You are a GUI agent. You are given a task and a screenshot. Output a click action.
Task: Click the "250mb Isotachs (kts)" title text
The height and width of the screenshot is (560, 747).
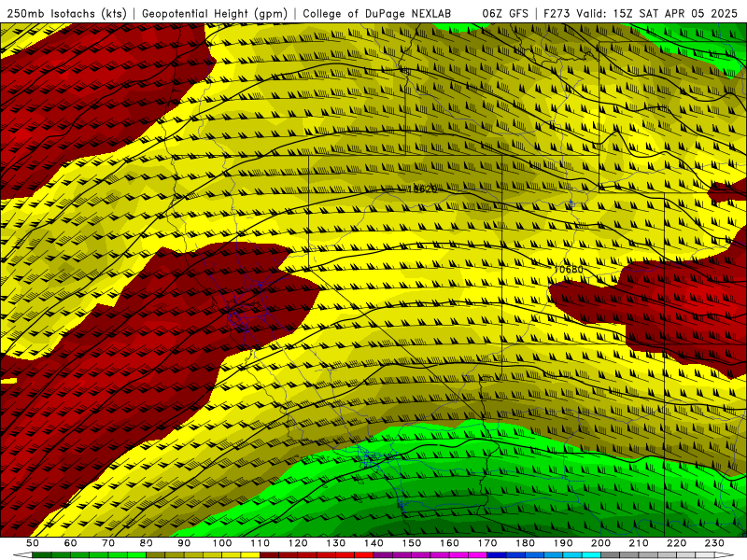click(x=67, y=14)
